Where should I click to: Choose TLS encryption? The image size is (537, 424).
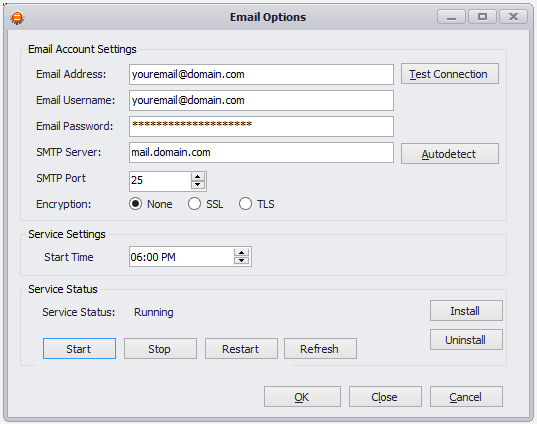pos(245,204)
